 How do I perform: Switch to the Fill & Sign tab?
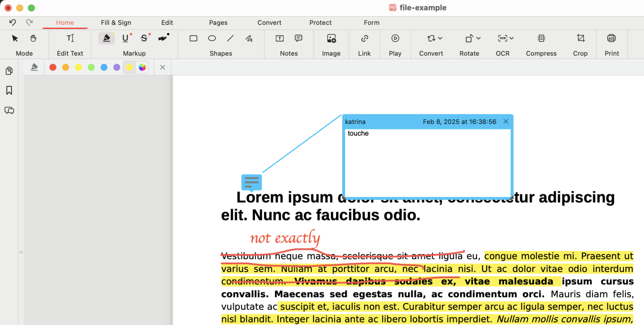click(116, 22)
